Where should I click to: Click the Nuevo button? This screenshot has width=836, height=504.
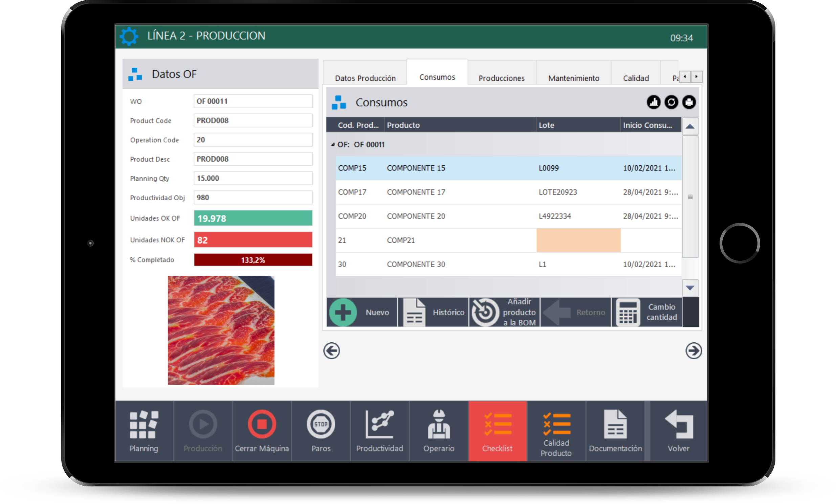click(x=362, y=312)
